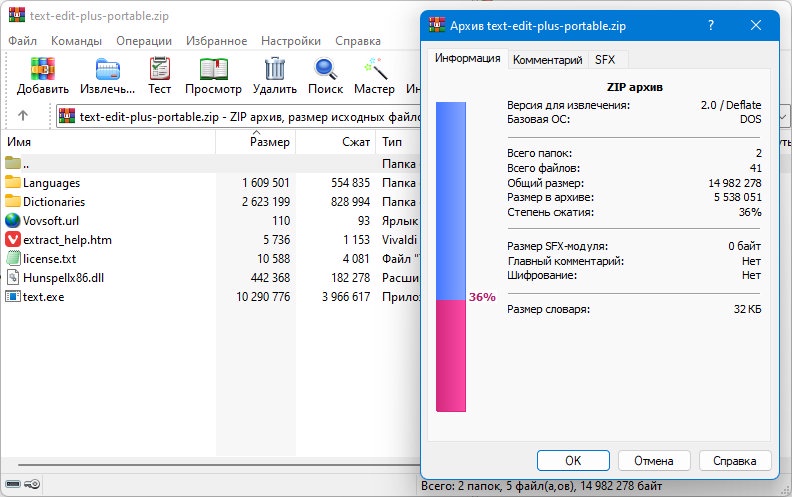Select the Languages folder icon
This screenshot has width=792, height=497.
point(13,182)
